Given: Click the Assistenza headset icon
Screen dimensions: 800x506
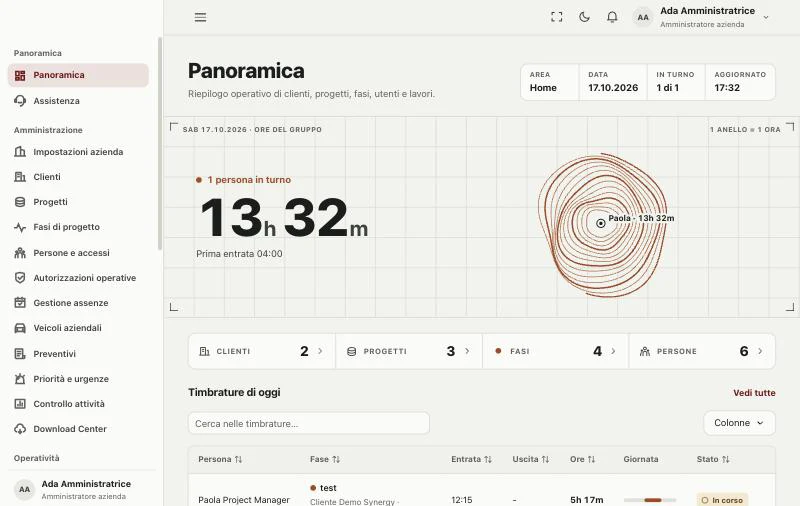Looking at the screenshot, I should [20, 101].
